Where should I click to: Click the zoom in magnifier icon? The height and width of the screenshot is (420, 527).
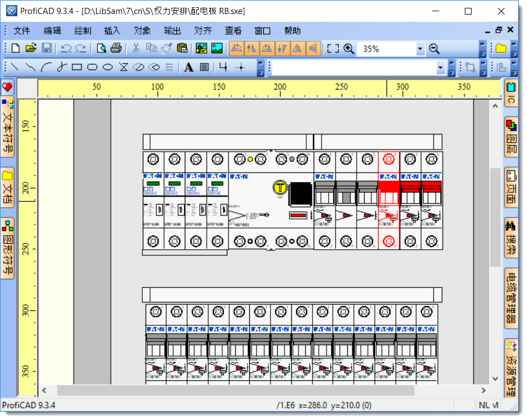click(349, 49)
